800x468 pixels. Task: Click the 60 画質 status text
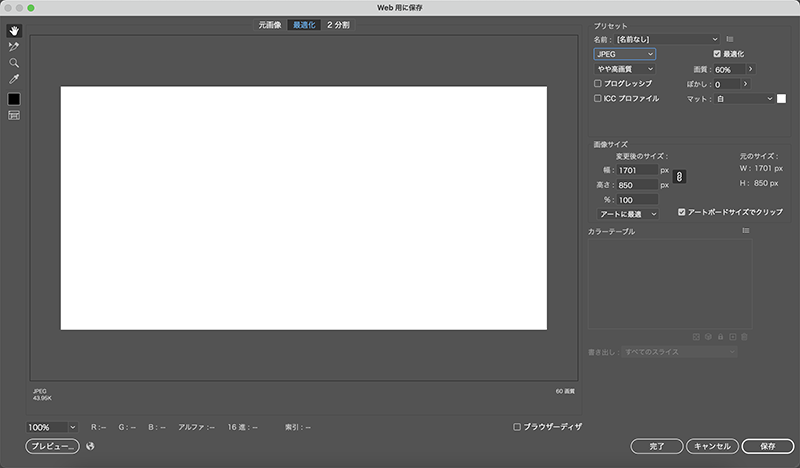(565, 391)
